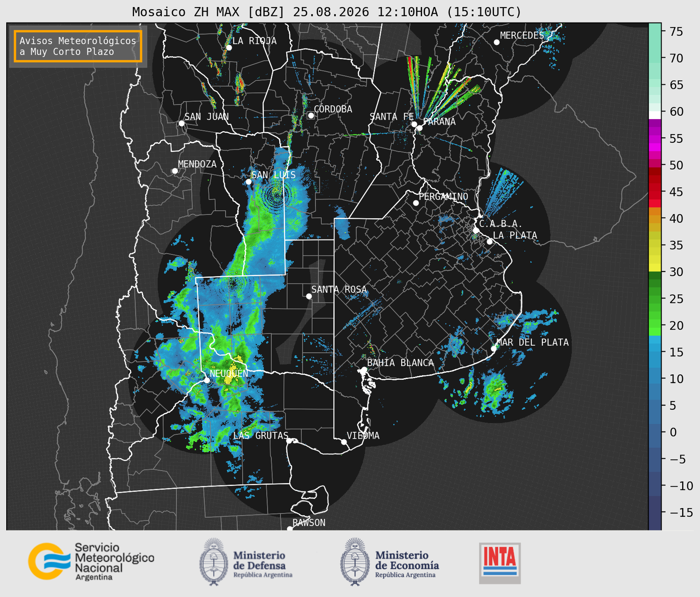
Task: Click the Viedma city marker dot
Action: 344,442
